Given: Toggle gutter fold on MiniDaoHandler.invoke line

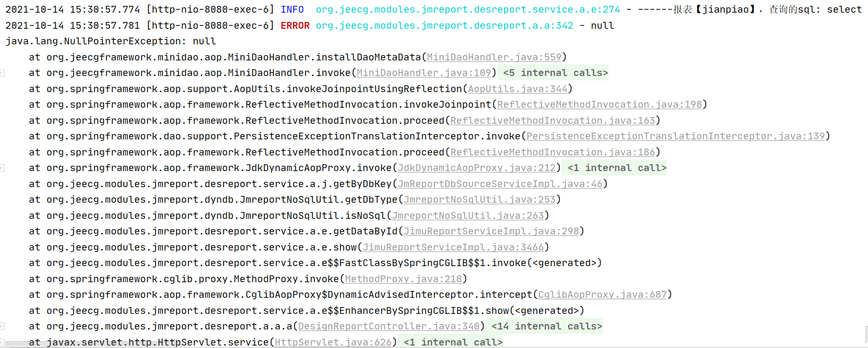Looking at the screenshot, I should click(x=2, y=73).
